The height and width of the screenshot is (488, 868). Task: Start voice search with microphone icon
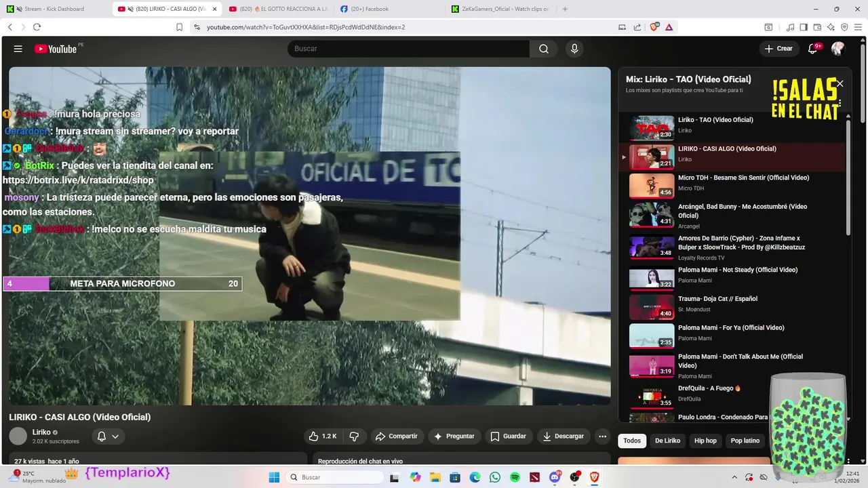(x=574, y=49)
